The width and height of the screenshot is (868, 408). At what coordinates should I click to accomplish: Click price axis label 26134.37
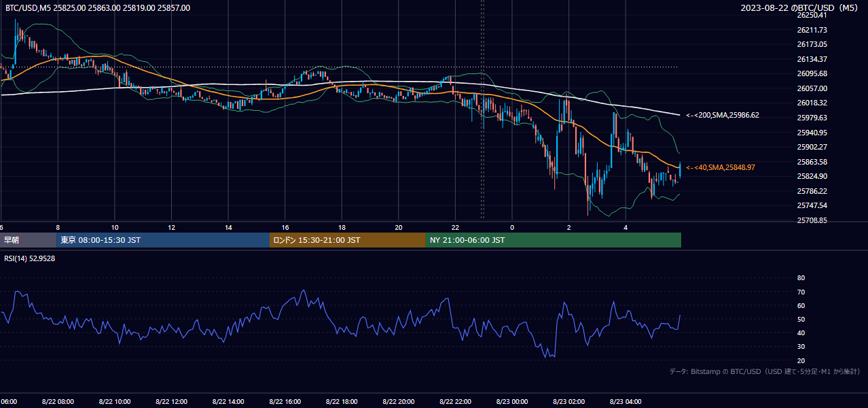coord(812,59)
